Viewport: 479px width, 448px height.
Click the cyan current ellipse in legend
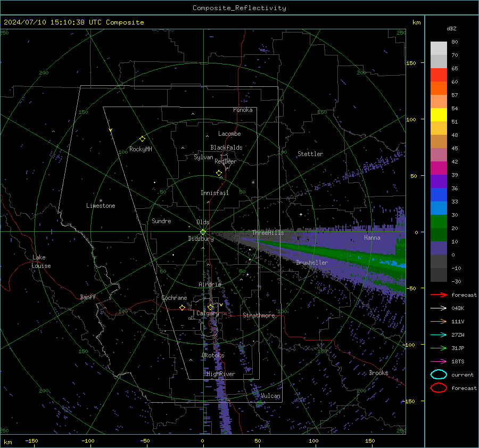[439, 374]
